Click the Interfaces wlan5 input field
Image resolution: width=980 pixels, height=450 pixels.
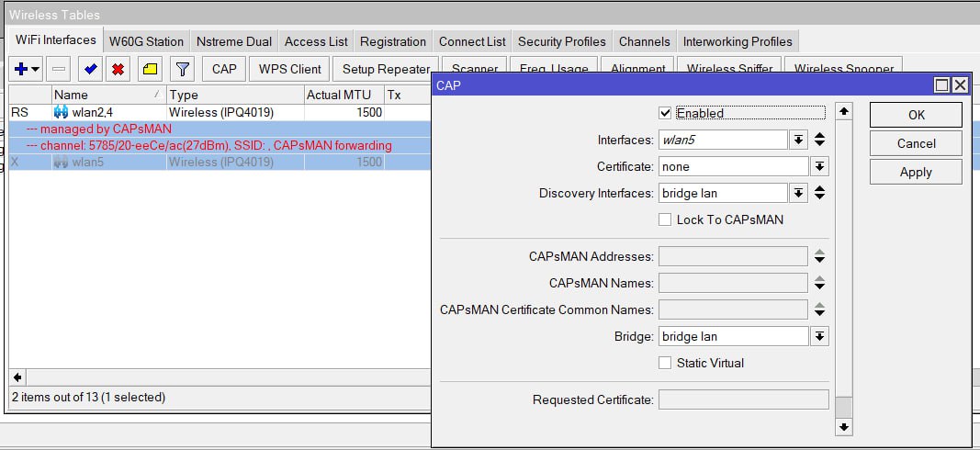click(723, 140)
